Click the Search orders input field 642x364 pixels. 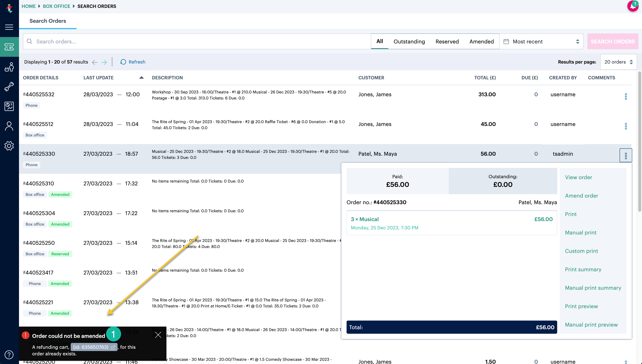200,42
